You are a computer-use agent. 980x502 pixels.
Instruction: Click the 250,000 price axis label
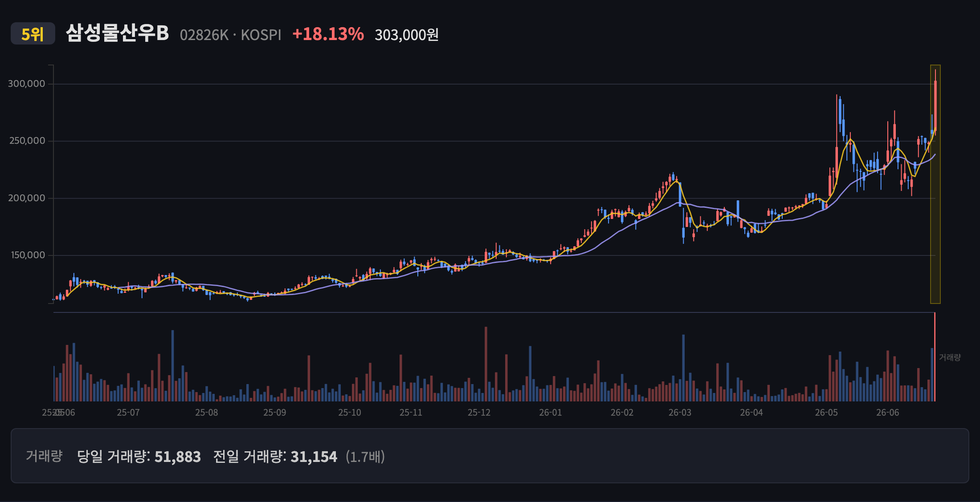point(27,141)
